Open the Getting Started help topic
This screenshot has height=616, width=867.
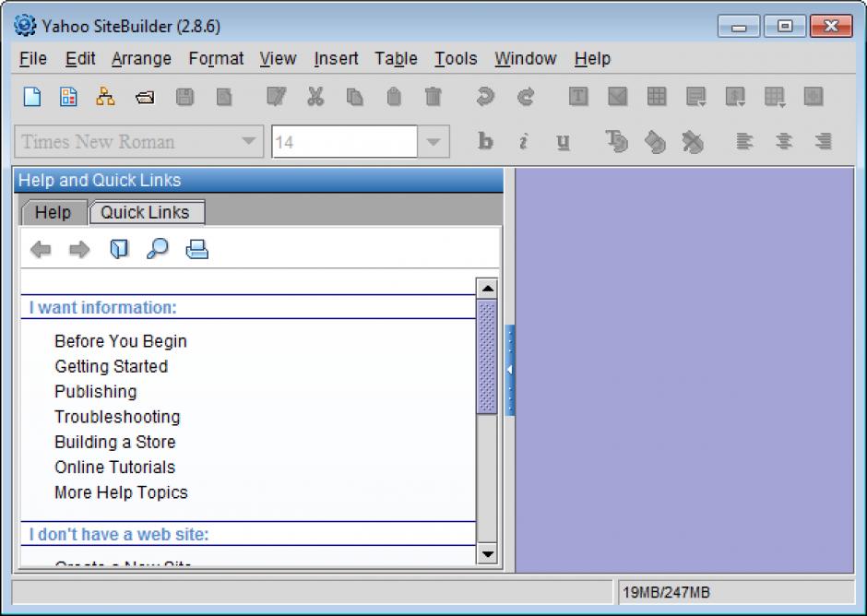pos(111,366)
